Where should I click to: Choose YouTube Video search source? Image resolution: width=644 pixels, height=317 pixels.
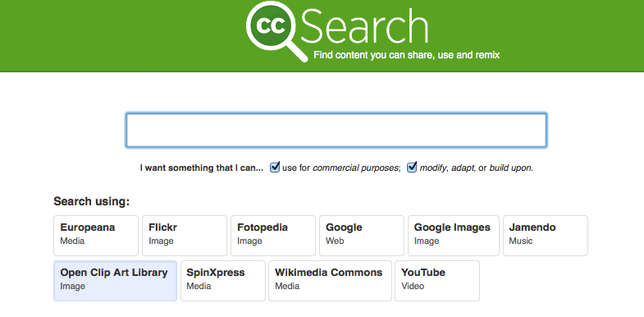tap(437, 281)
